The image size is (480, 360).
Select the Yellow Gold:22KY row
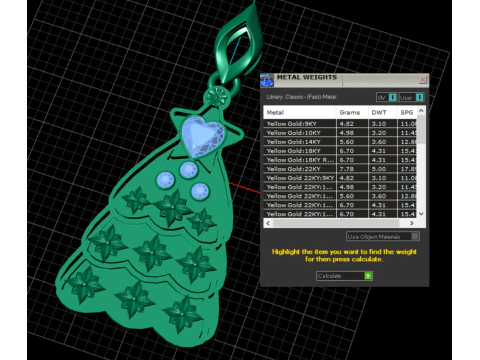(x=340, y=169)
